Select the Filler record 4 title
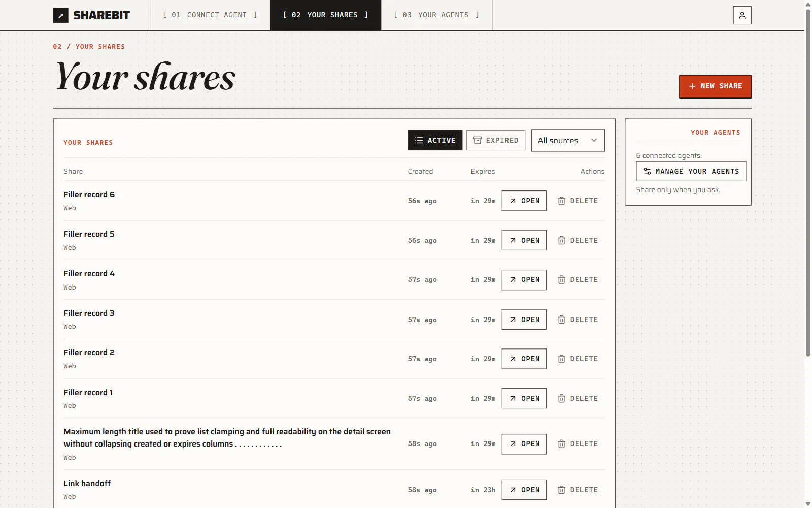This screenshot has width=812, height=508. (89, 274)
